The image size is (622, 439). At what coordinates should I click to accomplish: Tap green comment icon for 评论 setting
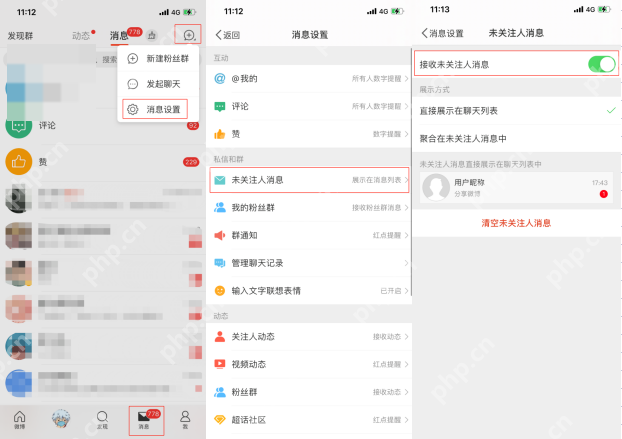coord(219,106)
